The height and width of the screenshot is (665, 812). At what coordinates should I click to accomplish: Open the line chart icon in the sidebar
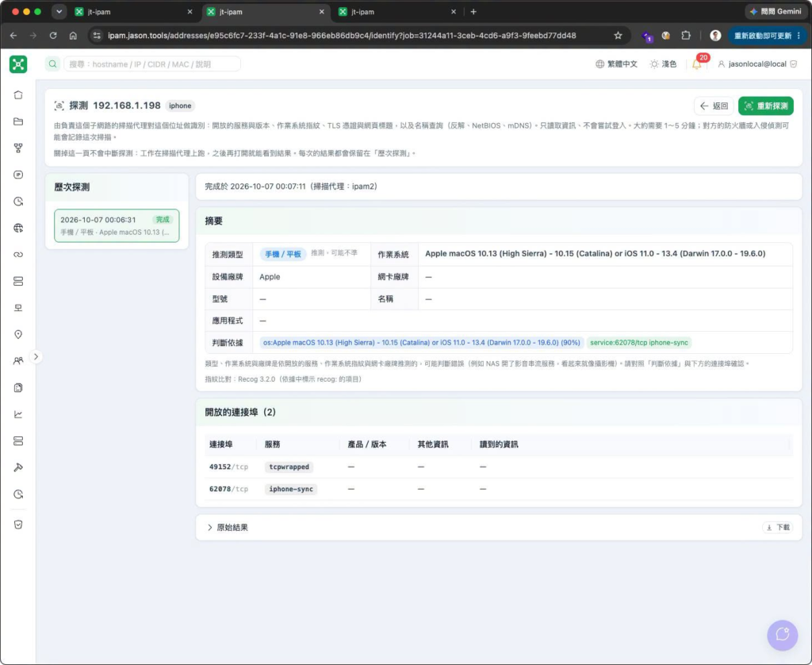18,414
